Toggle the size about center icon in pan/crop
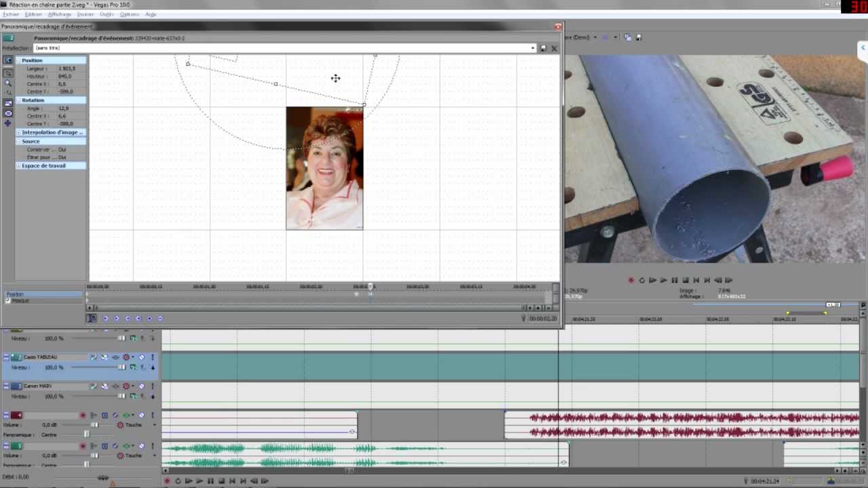 point(8,113)
